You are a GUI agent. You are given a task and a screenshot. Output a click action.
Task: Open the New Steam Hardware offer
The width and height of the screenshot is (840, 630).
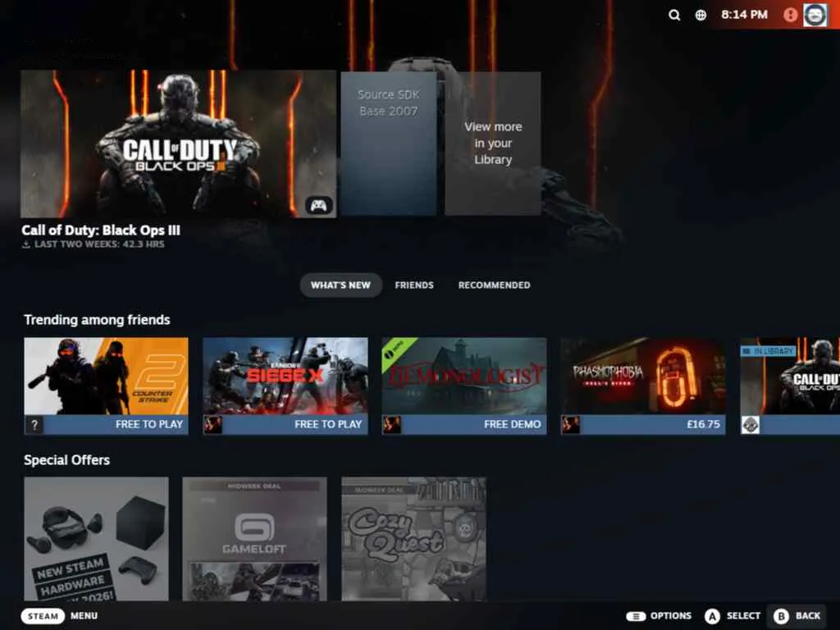[x=97, y=539]
